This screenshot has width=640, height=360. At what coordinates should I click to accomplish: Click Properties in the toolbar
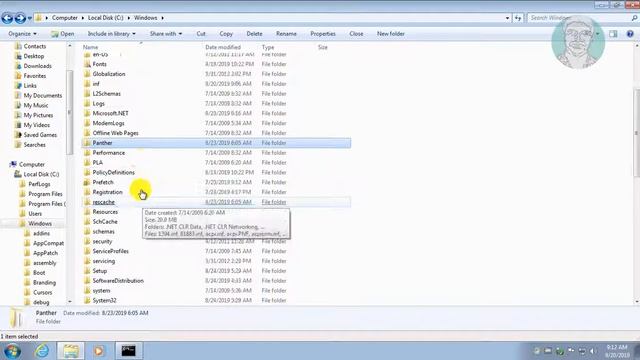click(323, 34)
